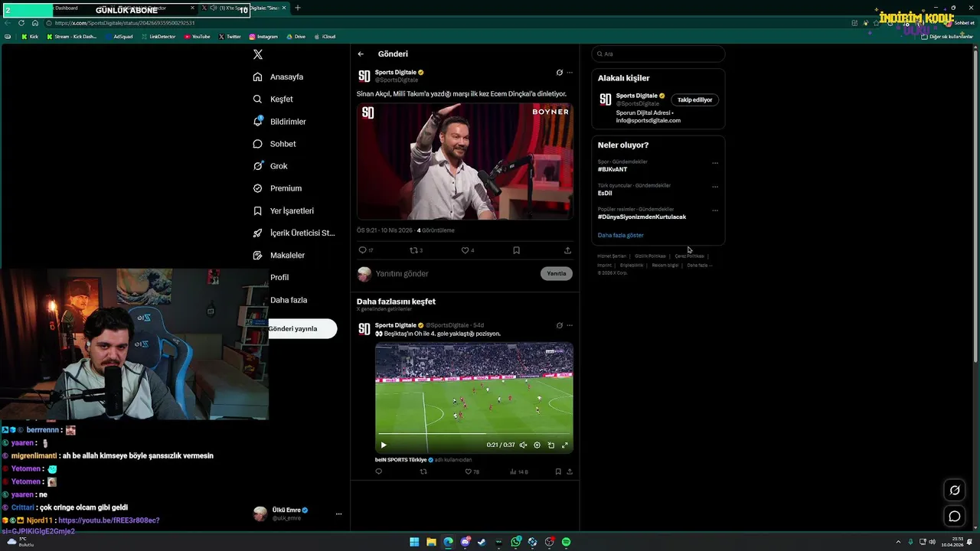Bookmark the Beşiktaş post
Image resolution: width=980 pixels, height=551 pixels.
tap(558, 472)
